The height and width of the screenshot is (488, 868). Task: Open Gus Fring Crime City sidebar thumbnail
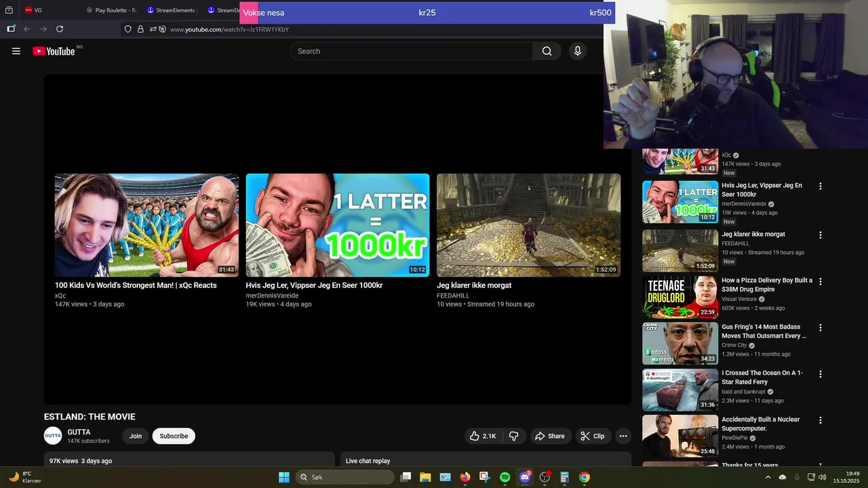680,344
